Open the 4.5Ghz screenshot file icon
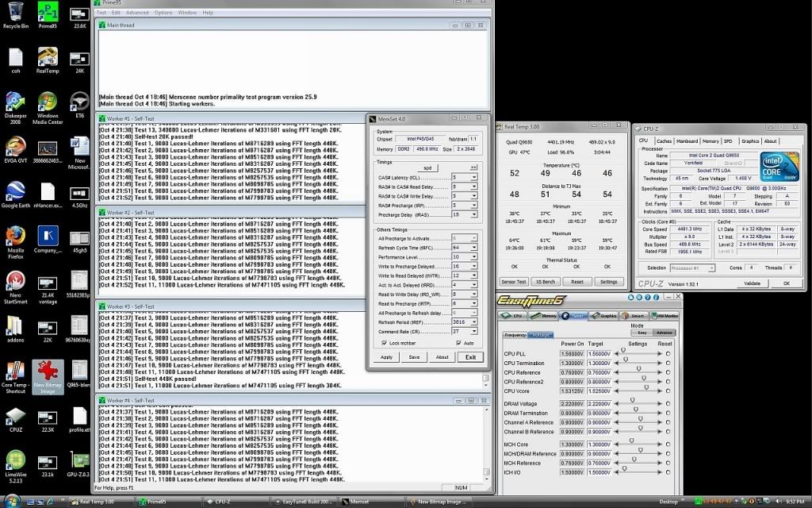The image size is (812, 508). pyautogui.click(x=80, y=197)
